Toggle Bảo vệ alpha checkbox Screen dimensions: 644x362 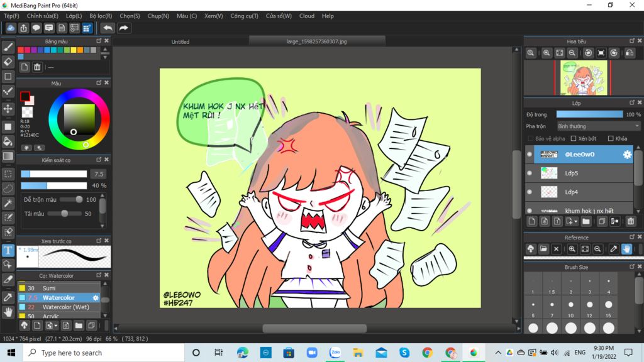(530, 138)
